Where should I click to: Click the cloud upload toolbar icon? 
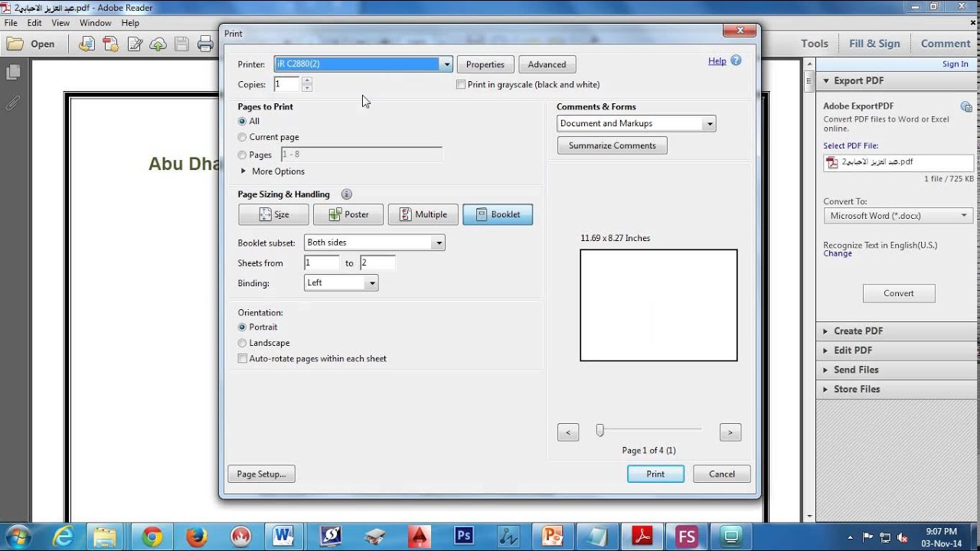tap(158, 44)
